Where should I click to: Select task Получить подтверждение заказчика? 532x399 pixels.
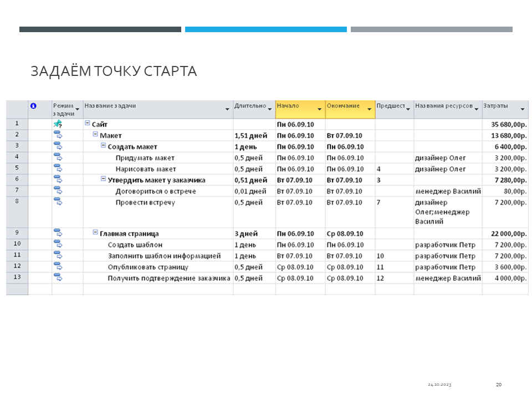pyautogui.click(x=169, y=278)
